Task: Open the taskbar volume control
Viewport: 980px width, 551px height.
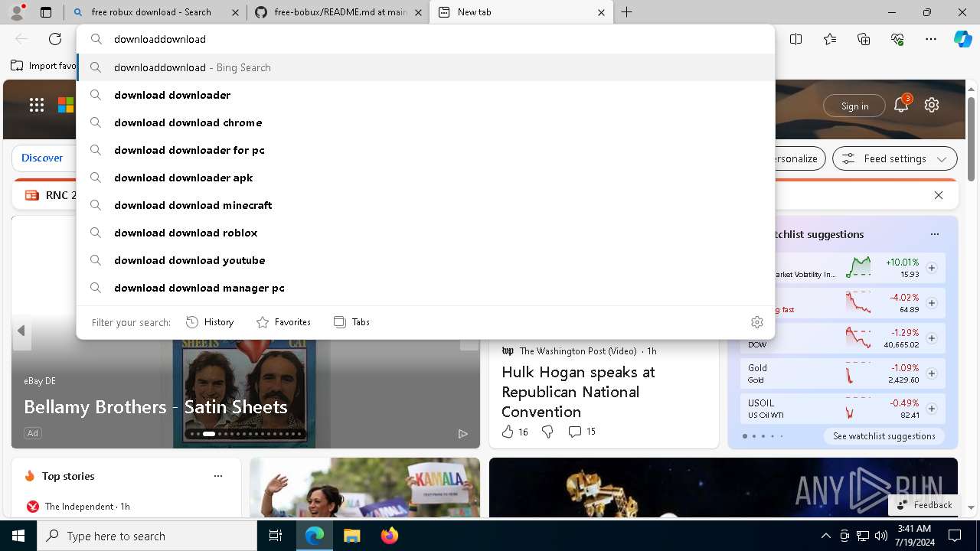Action: click(x=881, y=536)
